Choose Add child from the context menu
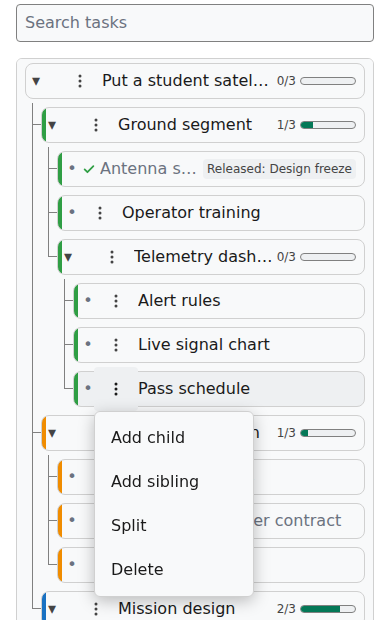 174,437
